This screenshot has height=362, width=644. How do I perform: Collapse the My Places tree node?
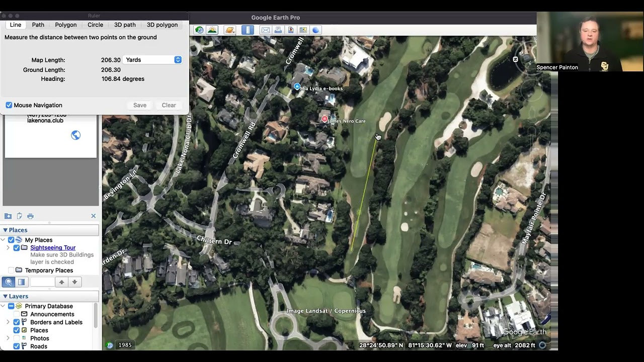pyautogui.click(x=4, y=240)
